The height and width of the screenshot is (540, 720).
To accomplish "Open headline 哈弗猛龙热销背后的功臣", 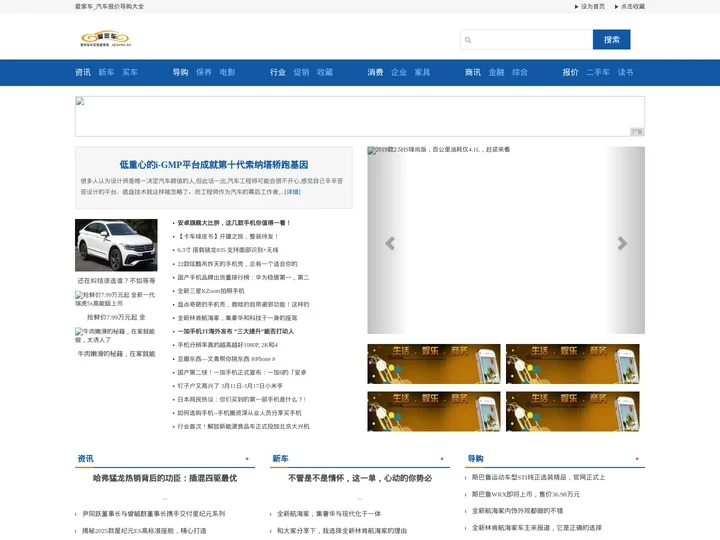I will pyautogui.click(x=165, y=478).
